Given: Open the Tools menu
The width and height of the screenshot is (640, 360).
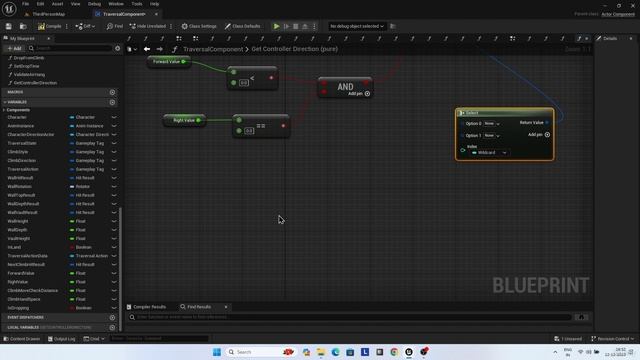Looking at the screenshot, I should [x=137, y=4].
